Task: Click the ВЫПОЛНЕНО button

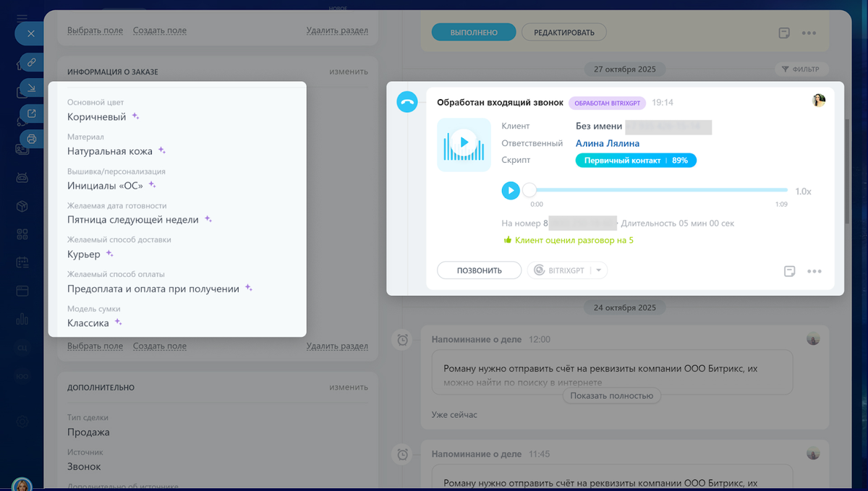Action: 474,33
